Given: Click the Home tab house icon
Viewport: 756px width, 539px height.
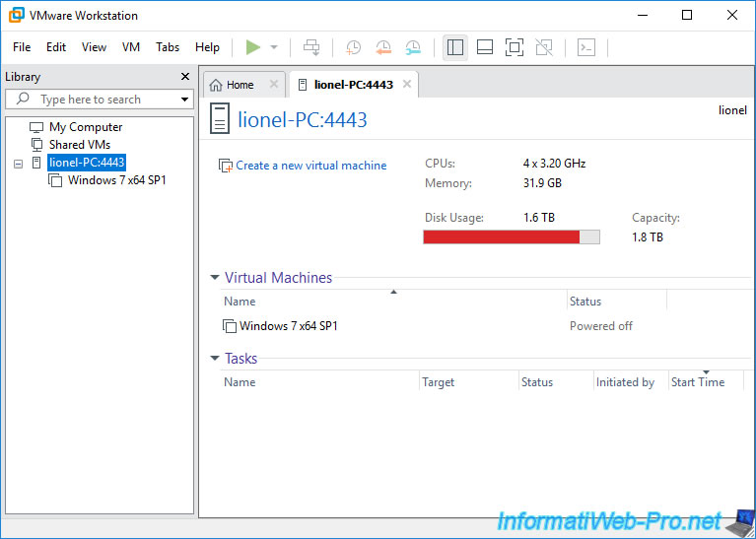Looking at the screenshot, I should [x=216, y=85].
